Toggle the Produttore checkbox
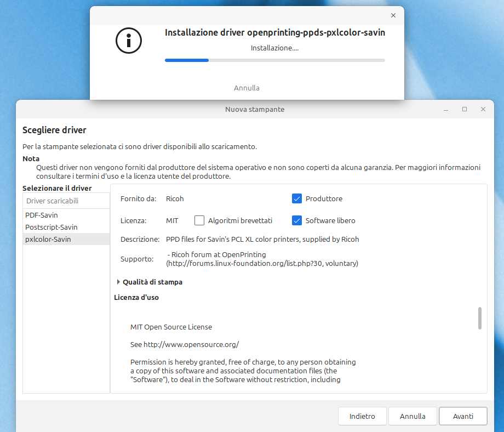Viewport: 504px width, 432px height. coord(297,198)
